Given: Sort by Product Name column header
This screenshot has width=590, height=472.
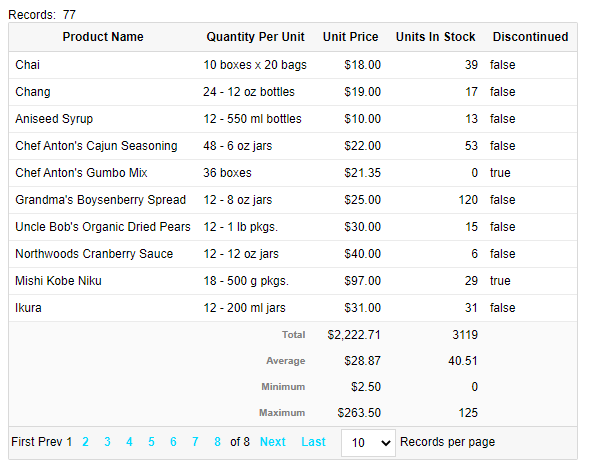Looking at the screenshot, I should 103,37.
